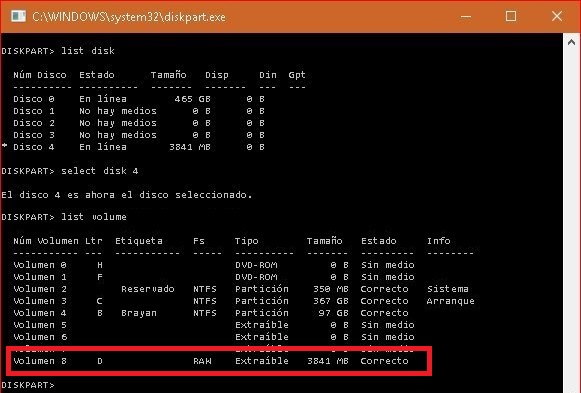Click the 'list volume' command text

pyautogui.click(x=94, y=217)
